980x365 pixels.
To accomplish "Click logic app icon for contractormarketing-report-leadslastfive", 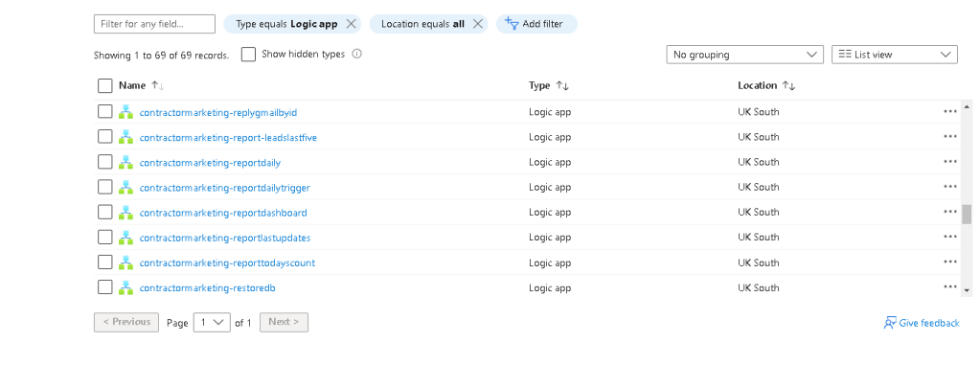I will pyautogui.click(x=125, y=137).
